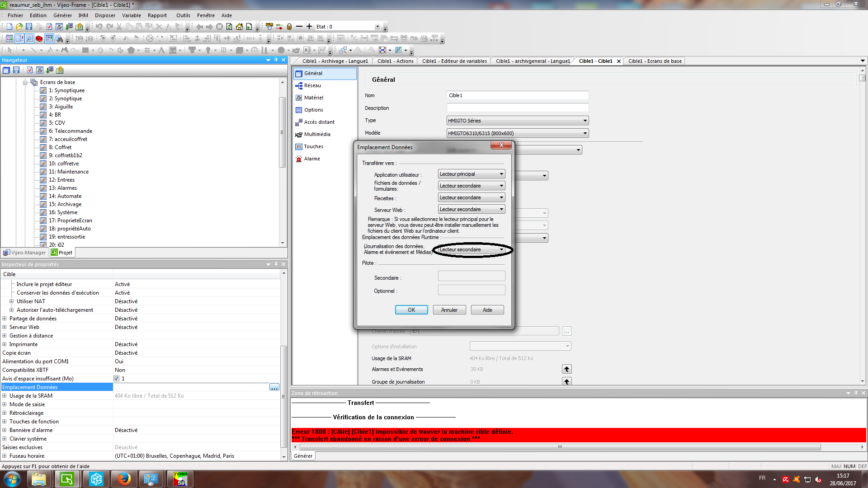868x488 pixels.
Task: Expand the Serveur Web property
Action: click(5, 327)
